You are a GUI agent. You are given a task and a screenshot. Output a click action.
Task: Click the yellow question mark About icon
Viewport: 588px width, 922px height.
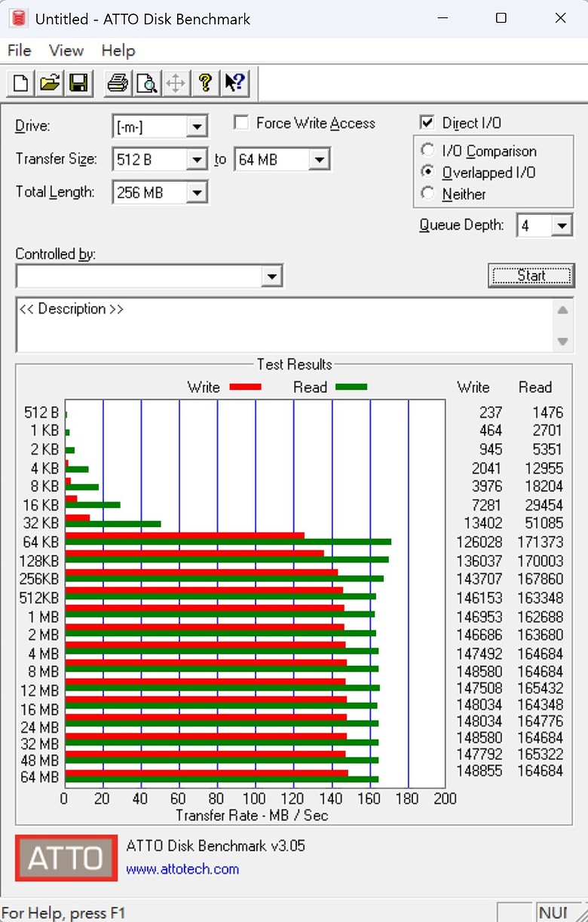tap(204, 83)
